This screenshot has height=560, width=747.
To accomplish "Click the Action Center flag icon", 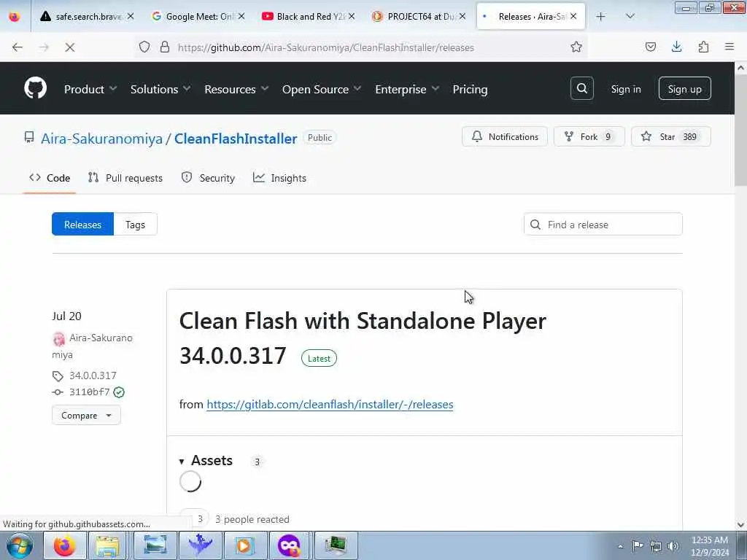I will [x=638, y=546].
